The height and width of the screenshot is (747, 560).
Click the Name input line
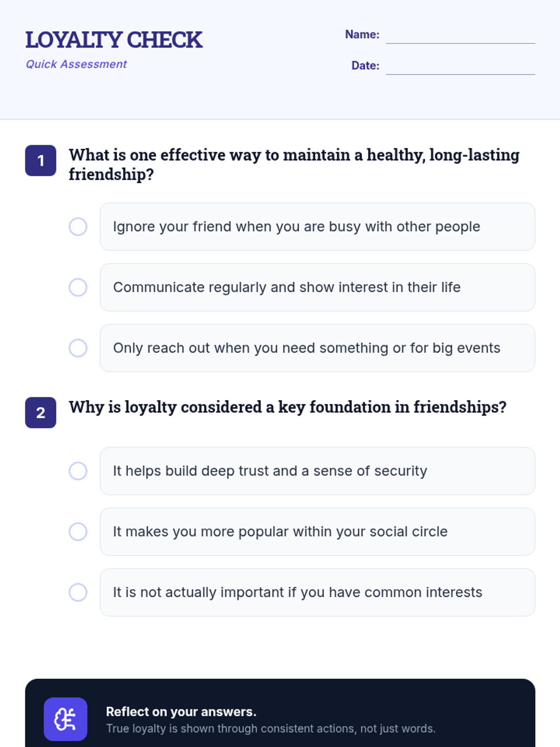point(460,36)
